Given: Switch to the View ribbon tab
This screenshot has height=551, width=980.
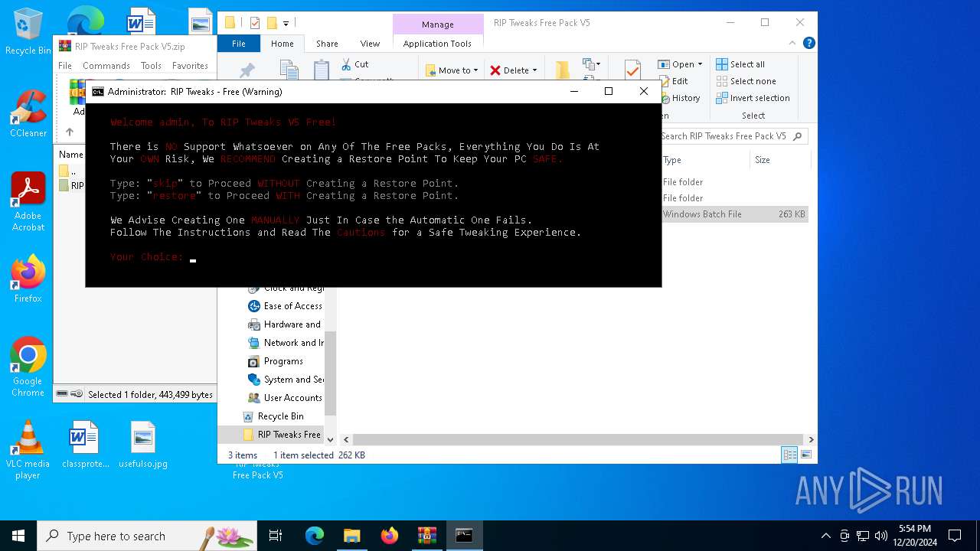Looking at the screenshot, I should [370, 44].
